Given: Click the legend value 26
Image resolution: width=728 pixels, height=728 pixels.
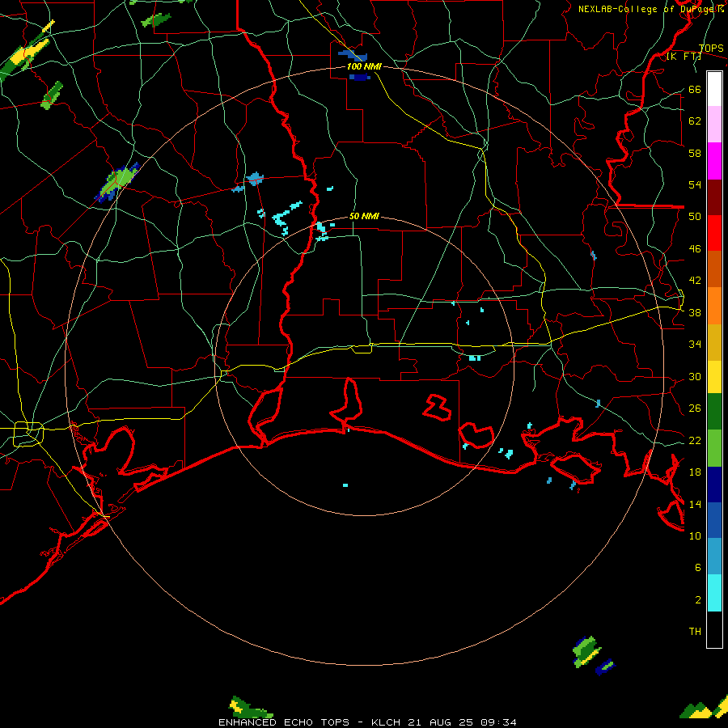Looking at the screenshot, I should click(x=695, y=408).
